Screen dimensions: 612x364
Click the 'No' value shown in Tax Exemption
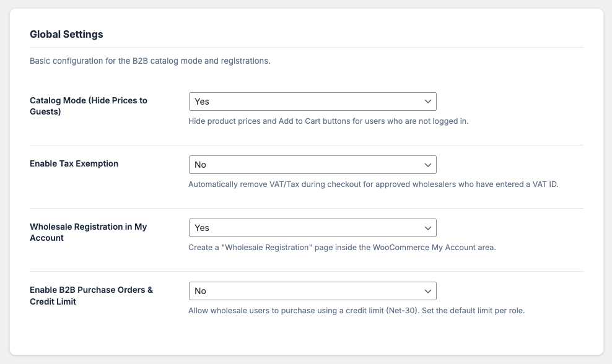click(200, 165)
